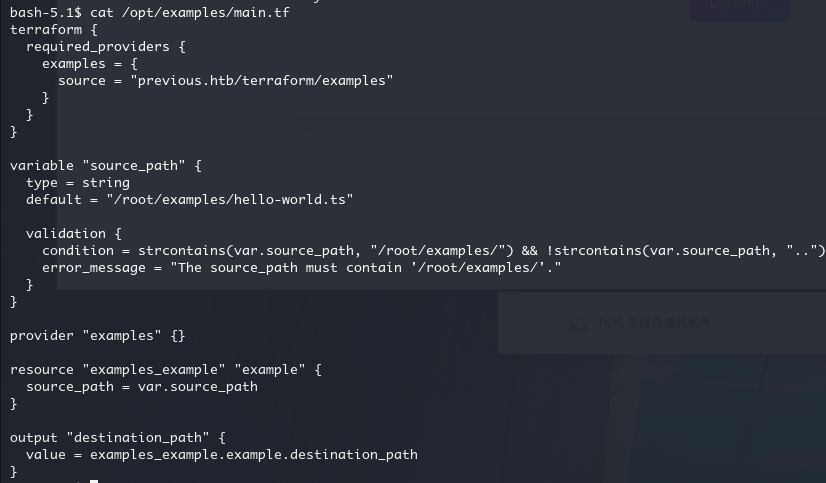The width and height of the screenshot is (826, 483).
Task: Click the terminal cursor block at bottom
Action: point(94,481)
